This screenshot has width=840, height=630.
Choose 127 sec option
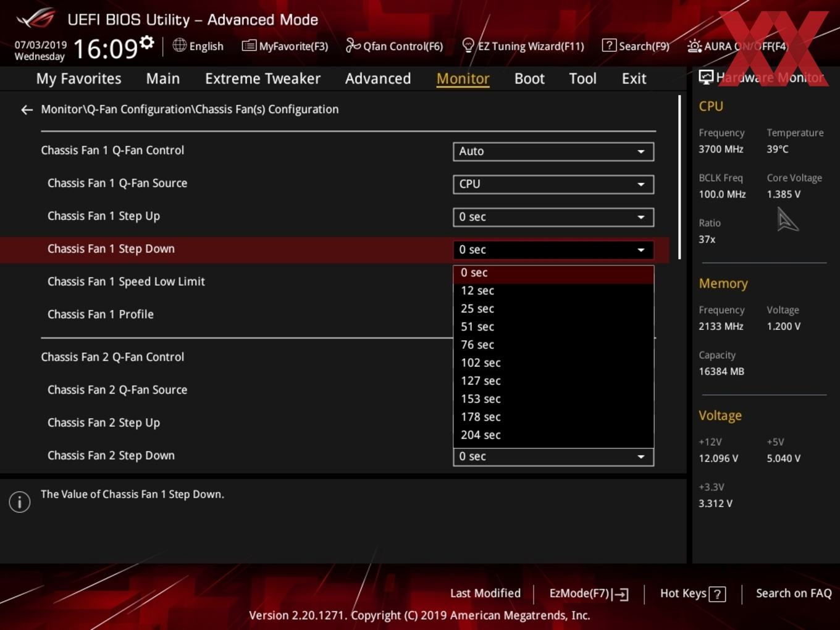point(553,381)
